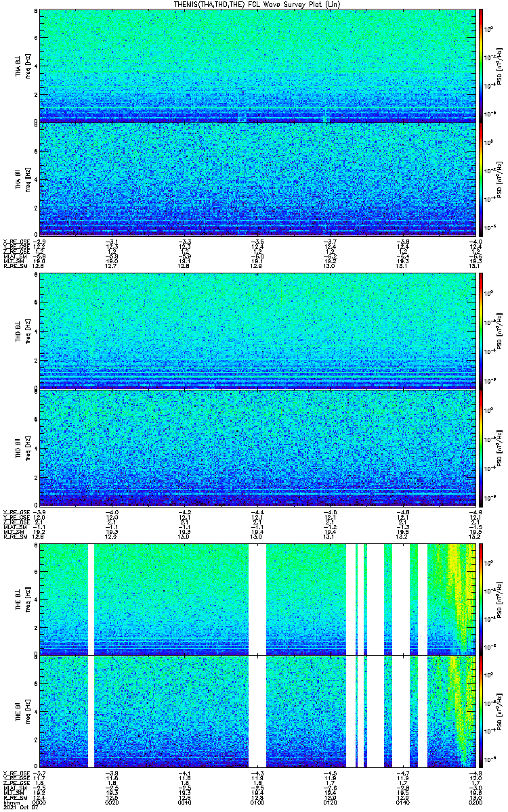Click the 0000 time tick label

click(x=41, y=803)
